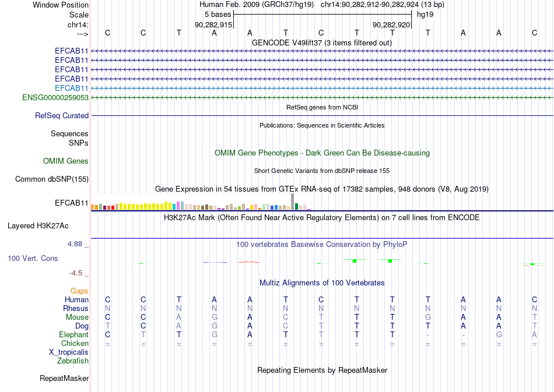
Task: Click the Scale label
Action: pos(79,15)
